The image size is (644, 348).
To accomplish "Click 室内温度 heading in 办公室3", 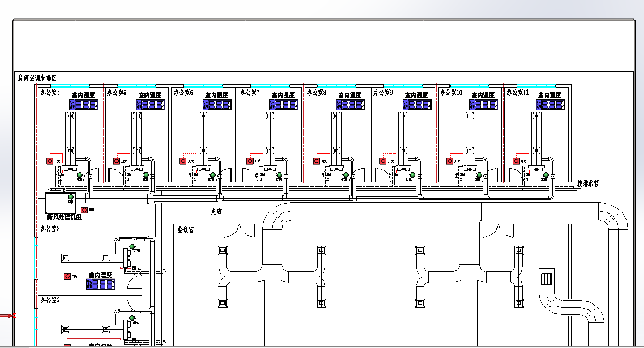I will point(101,275).
